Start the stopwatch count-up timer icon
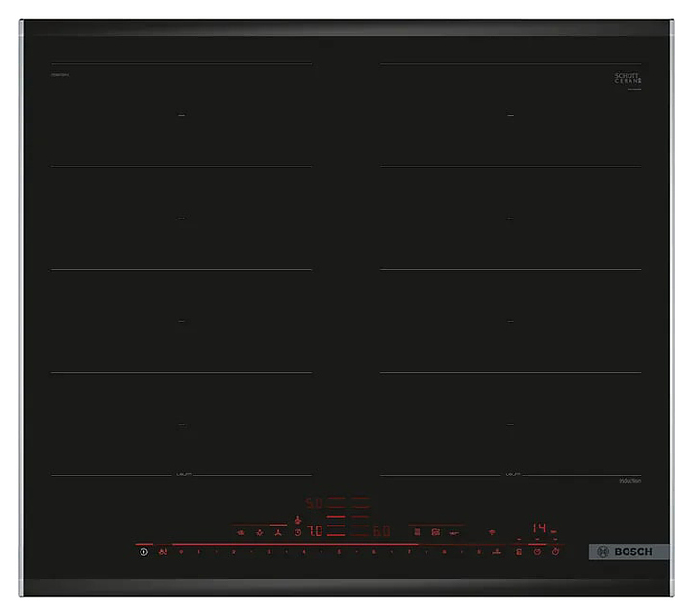 tap(555, 552)
